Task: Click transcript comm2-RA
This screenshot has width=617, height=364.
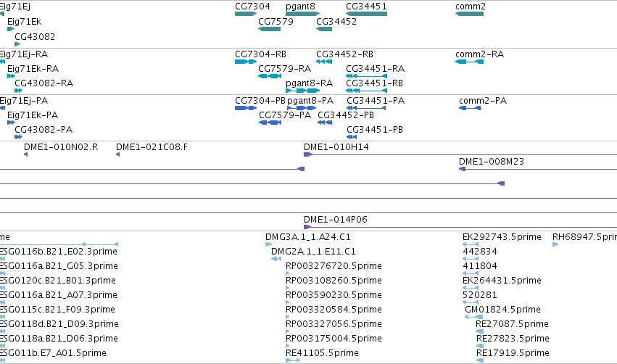Action: (479, 54)
